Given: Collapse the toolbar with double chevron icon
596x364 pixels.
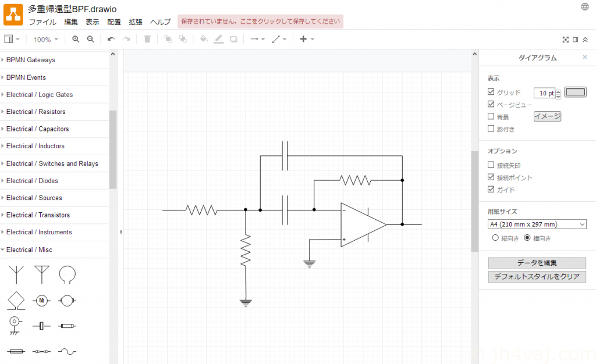Looking at the screenshot, I should pos(586,40).
